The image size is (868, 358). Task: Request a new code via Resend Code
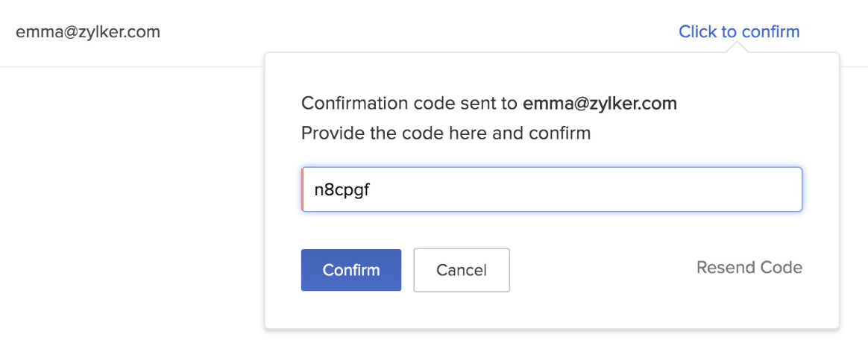pyautogui.click(x=749, y=268)
